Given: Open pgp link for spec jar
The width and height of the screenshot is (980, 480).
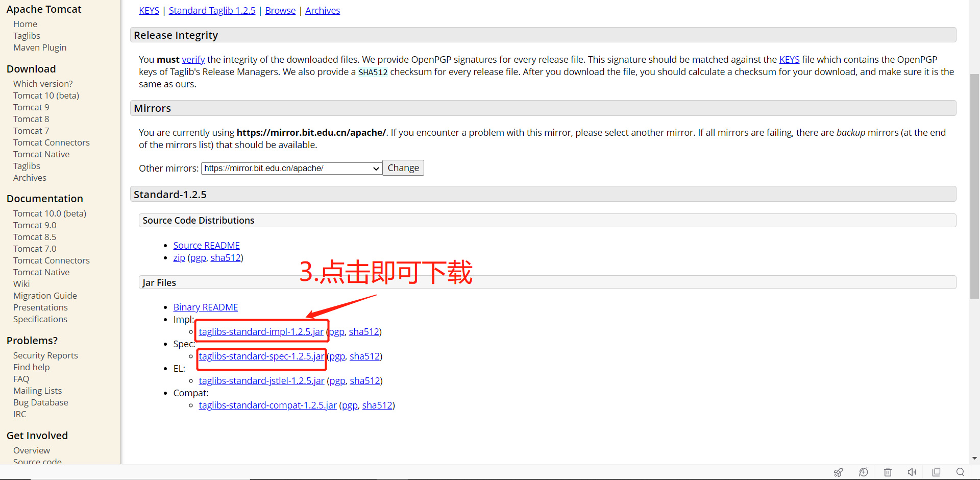Looking at the screenshot, I should [337, 356].
